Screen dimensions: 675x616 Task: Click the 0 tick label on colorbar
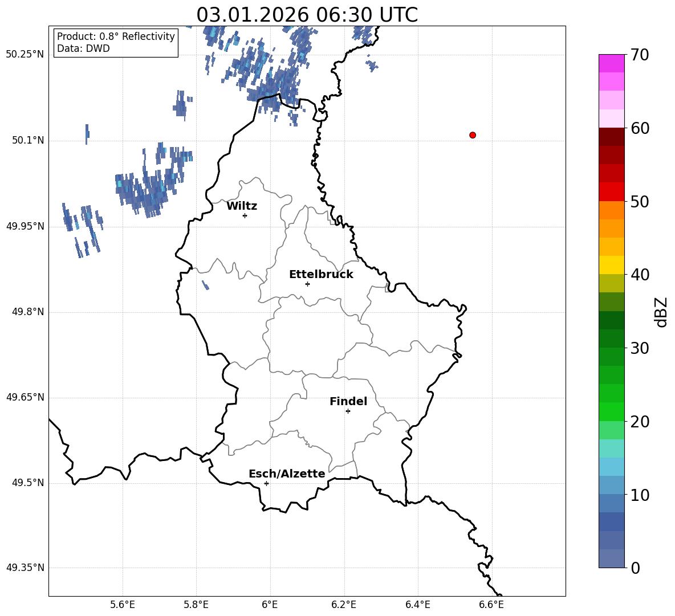coord(635,568)
